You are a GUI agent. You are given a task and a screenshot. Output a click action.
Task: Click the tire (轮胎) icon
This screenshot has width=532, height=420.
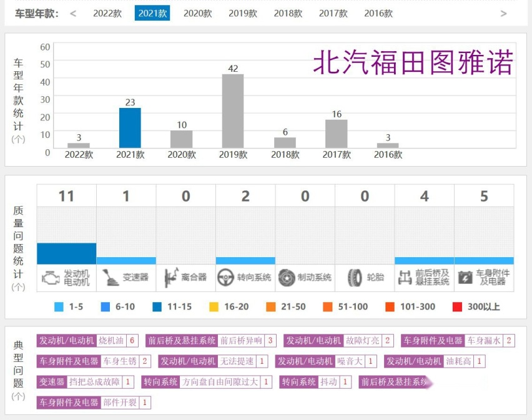(355, 278)
